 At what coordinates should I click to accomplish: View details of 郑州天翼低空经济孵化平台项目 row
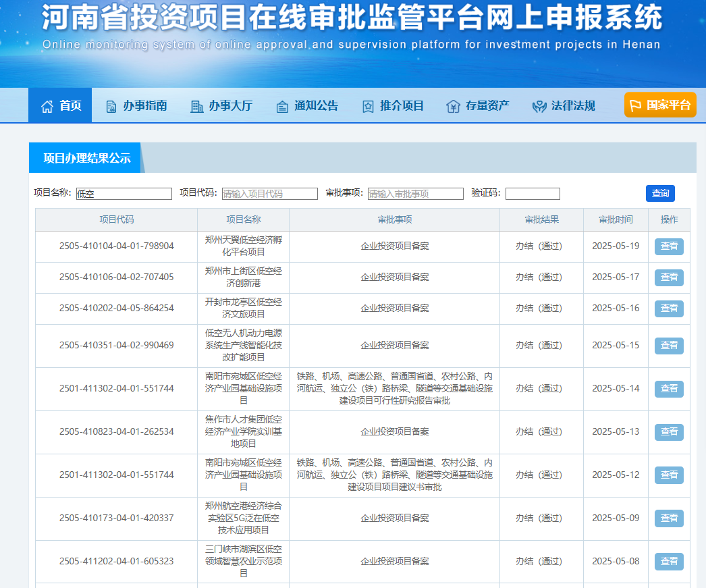coord(669,246)
